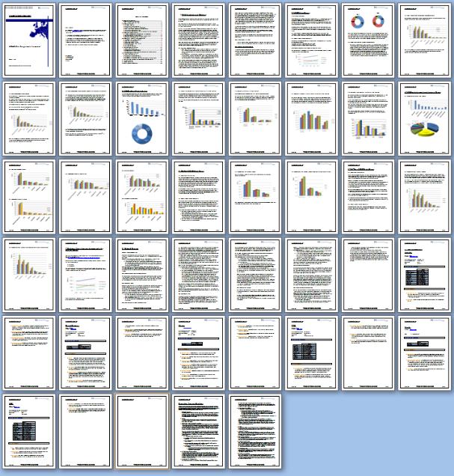
Task: Click the line chart on page 6
Action: tap(310, 61)
